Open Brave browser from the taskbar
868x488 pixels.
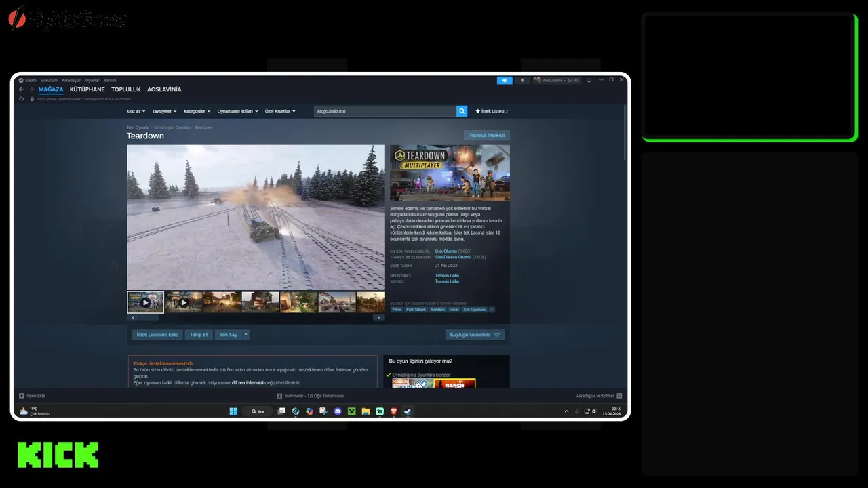point(393,411)
